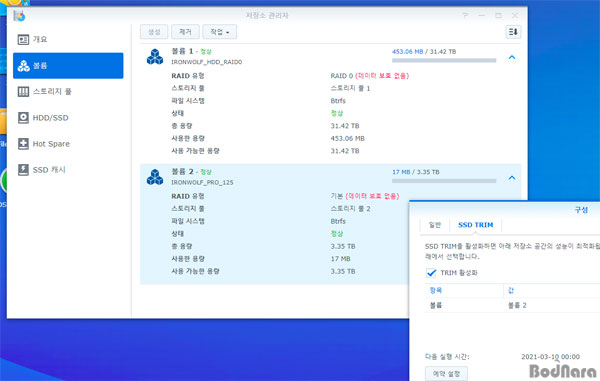Open the 개요 overview section in sidebar
Screen dimensions: 600x381
(x=68, y=39)
